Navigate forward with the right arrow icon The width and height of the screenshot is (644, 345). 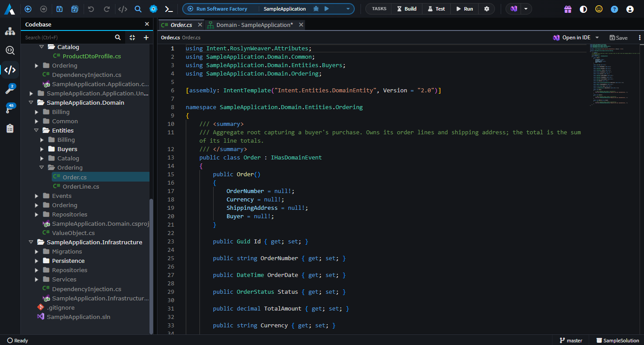click(x=43, y=9)
